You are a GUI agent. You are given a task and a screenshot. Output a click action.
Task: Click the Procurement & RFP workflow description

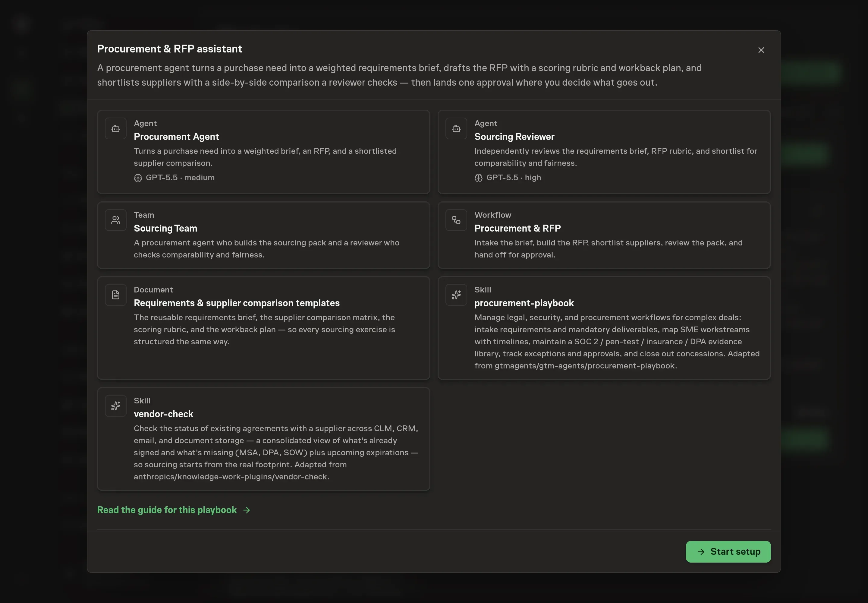point(609,249)
